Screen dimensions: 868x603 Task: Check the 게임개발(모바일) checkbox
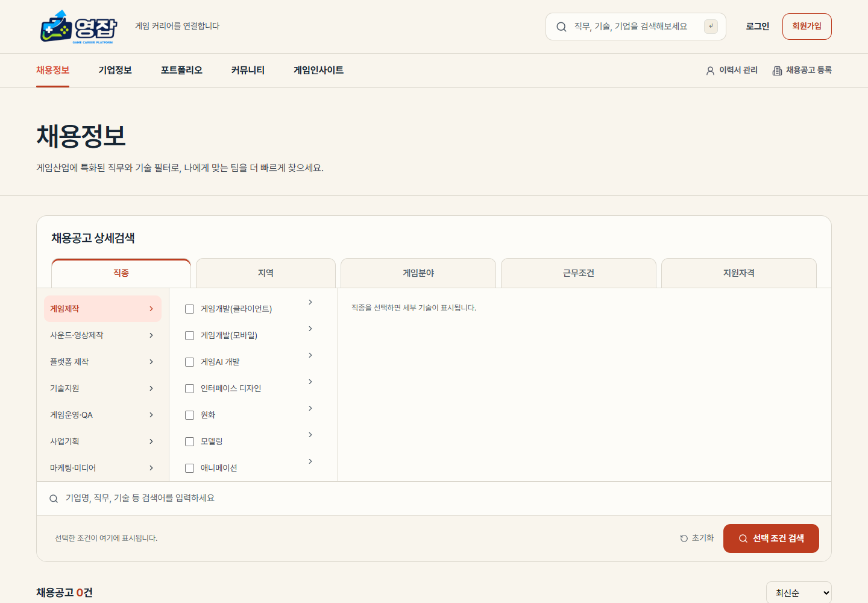[189, 335]
